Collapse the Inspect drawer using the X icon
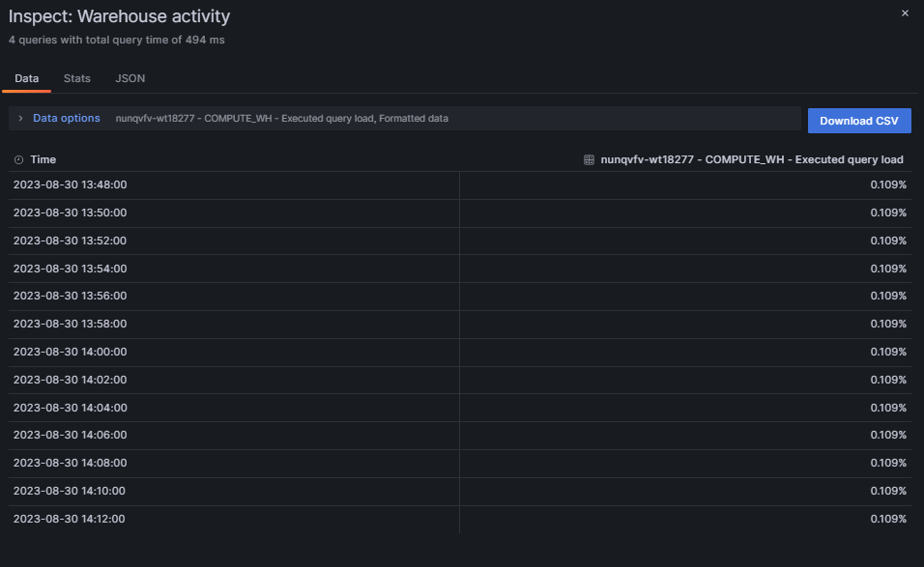 point(905,14)
